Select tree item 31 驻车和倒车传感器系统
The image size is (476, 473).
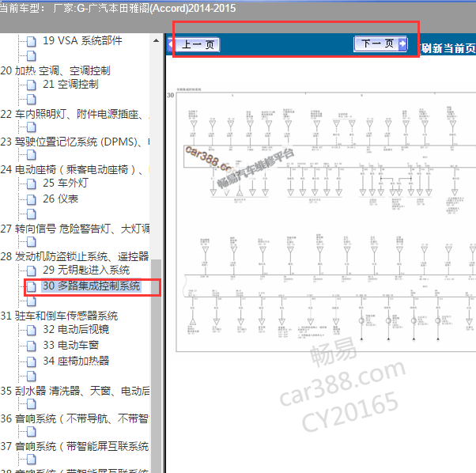tap(59, 316)
